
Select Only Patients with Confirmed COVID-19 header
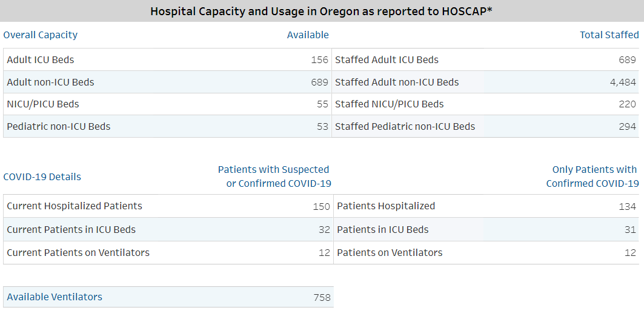click(x=593, y=176)
